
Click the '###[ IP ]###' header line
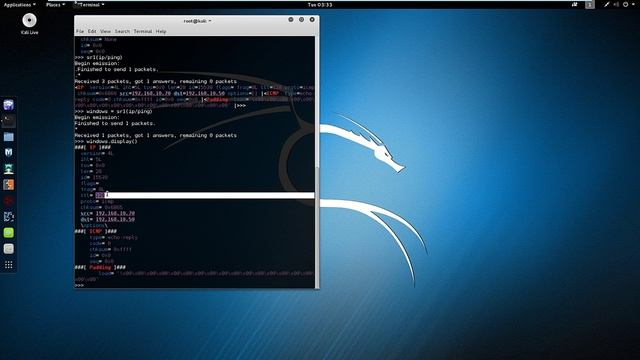(93, 147)
